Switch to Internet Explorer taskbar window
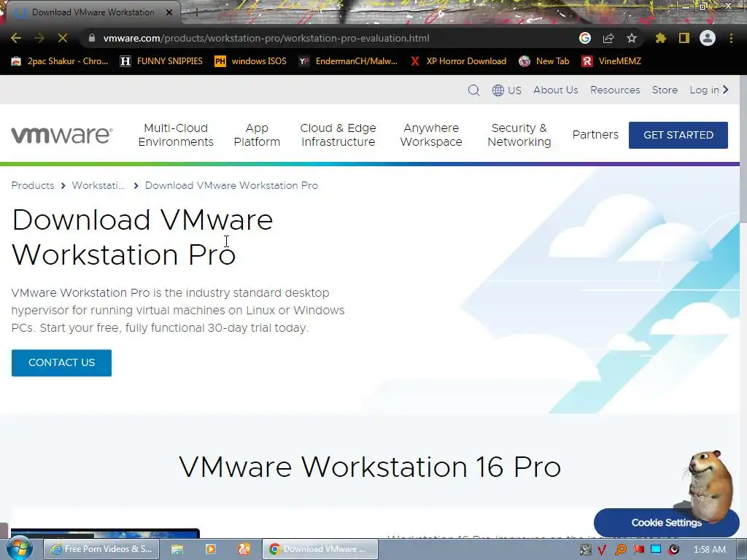This screenshot has width=747, height=560. [x=101, y=549]
